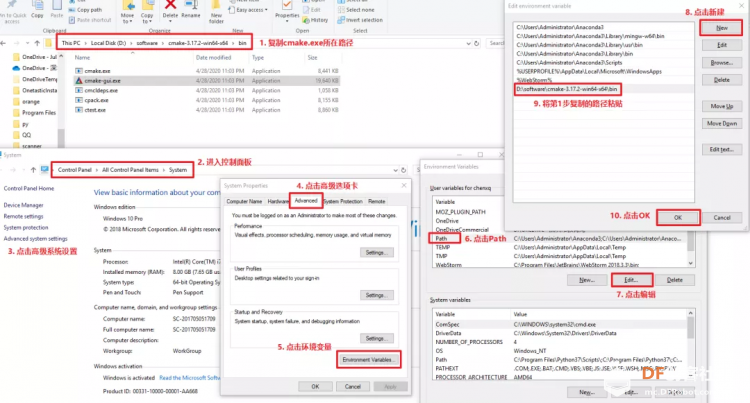Go back in File Explorer navigation
This screenshot has width=750, height=403.
pyautogui.click(x=4, y=43)
